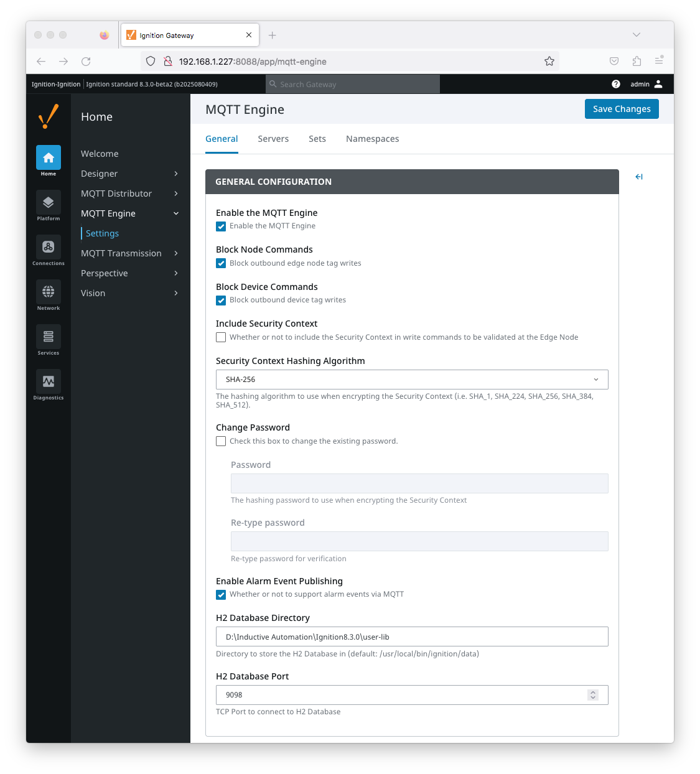This screenshot has height=774, width=700.
Task: Click the browser address bar URL
Action: tap(253, 62)
